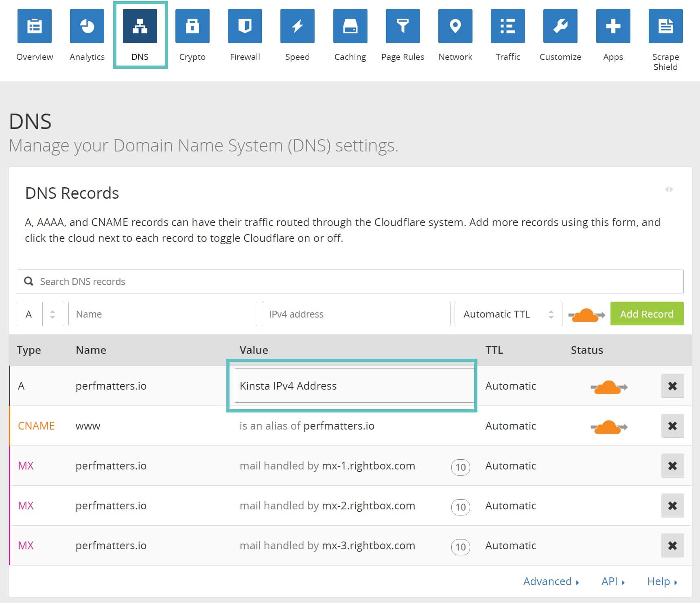Open the Analytics section
Screen dimensions: 700x603
click(x=87, y=27)
